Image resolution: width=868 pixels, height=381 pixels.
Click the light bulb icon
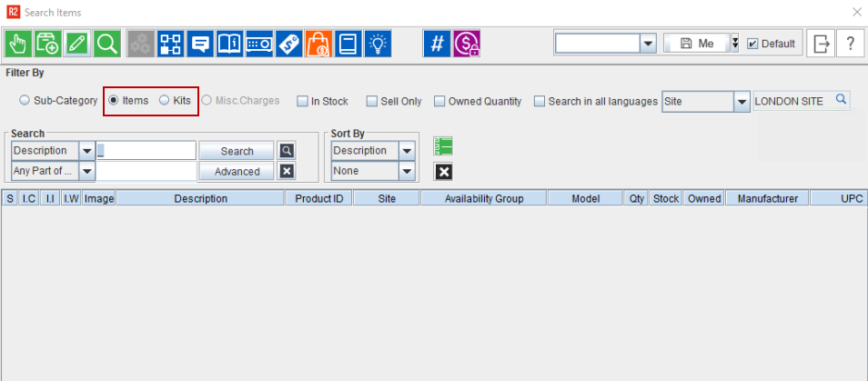pyautogui.click(x=378, y=44)
